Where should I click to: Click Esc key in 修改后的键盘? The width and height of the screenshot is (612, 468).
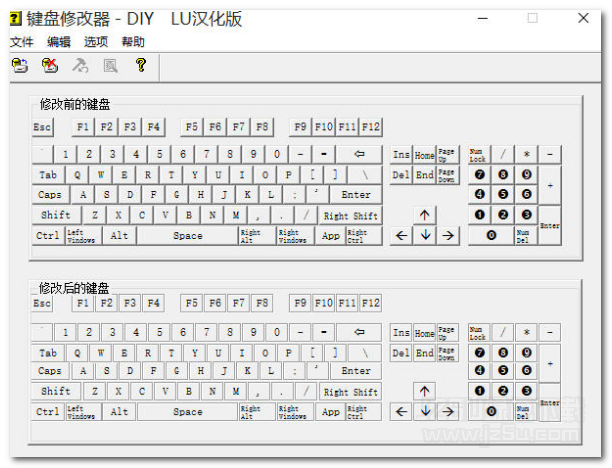[x=42, y=303]
